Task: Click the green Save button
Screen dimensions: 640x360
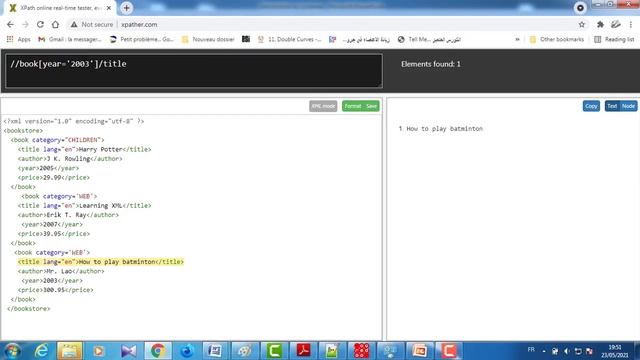Action: pyautogui.click(x=371, y=106)
